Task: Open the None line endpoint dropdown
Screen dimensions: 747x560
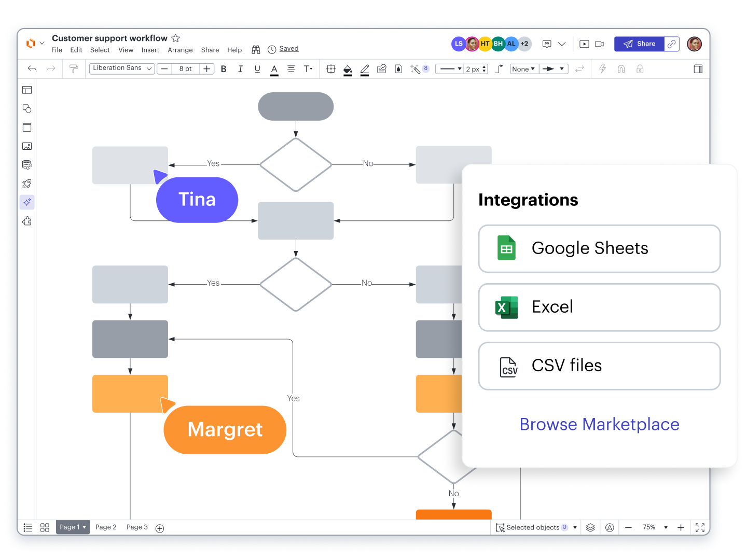Action: click(523, 69)
